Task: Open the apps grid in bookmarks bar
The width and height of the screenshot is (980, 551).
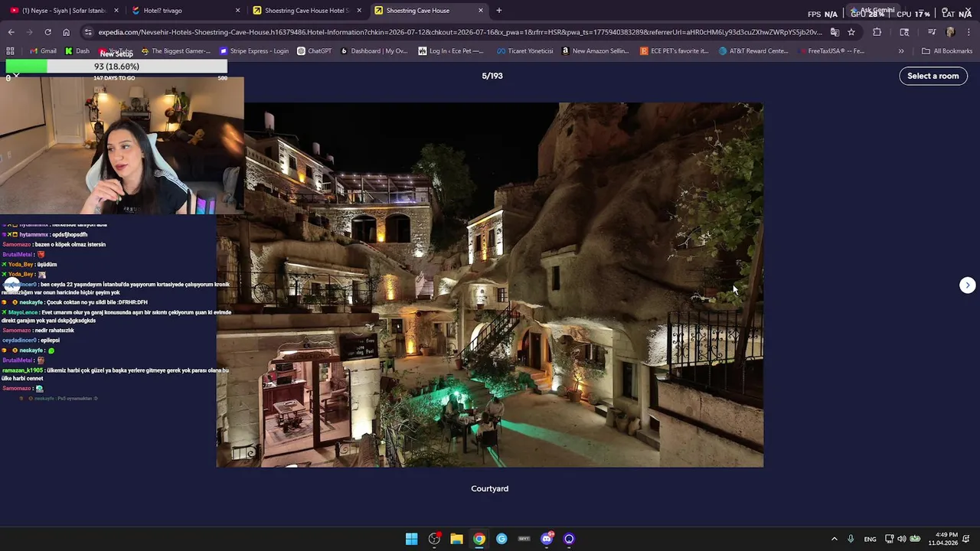Action: pyautogui.click(x=10, y=51)
